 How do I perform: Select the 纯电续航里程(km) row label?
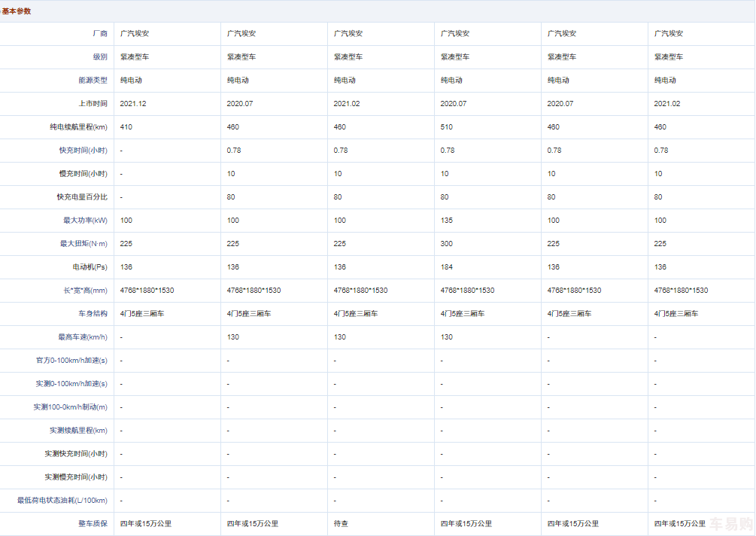pos(78,127)
